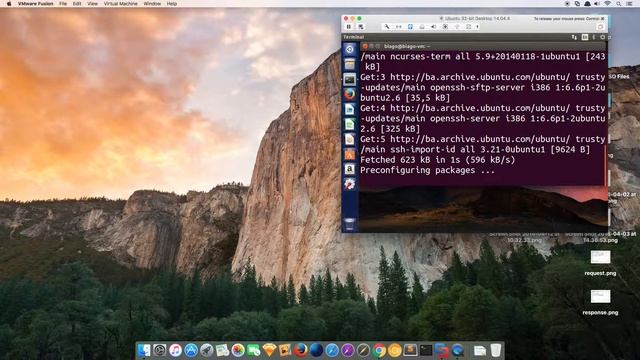
Task: Click the sound speaker icon in VMware toolbar
Action: tap(433, 27)
